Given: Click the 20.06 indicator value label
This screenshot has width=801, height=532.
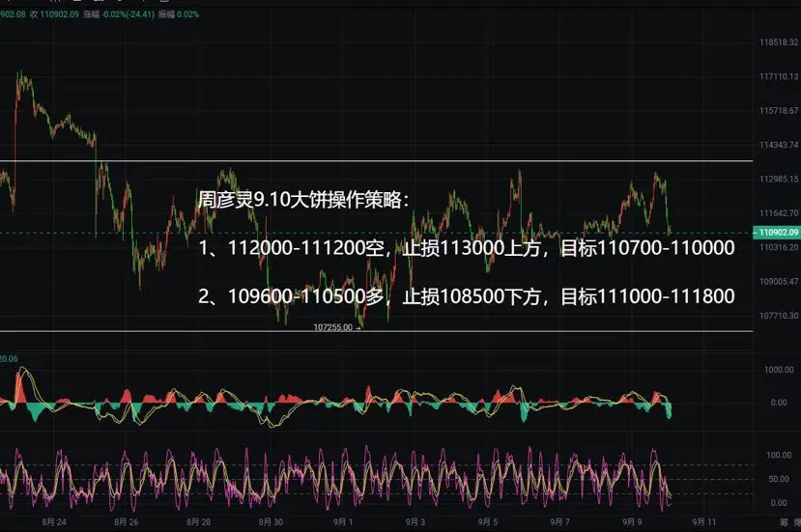Looking at the screenshot, I should tap(9, 359).
